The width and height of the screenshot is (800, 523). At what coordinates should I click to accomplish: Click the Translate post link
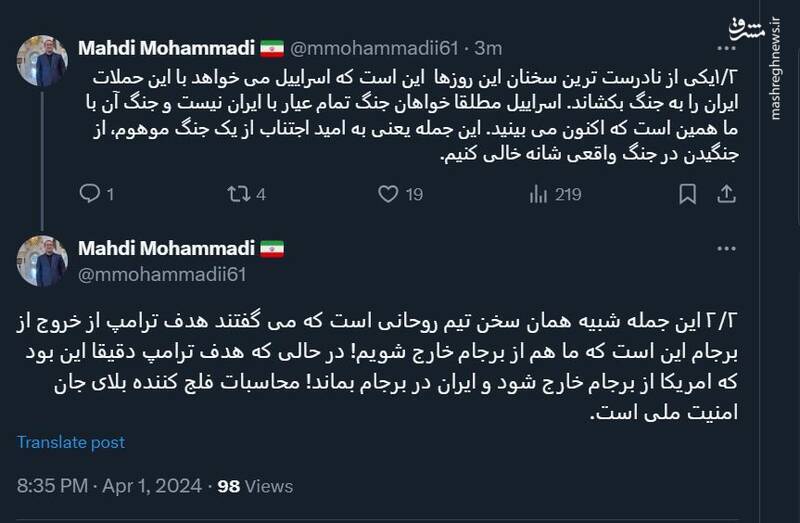tap(71, 442)
